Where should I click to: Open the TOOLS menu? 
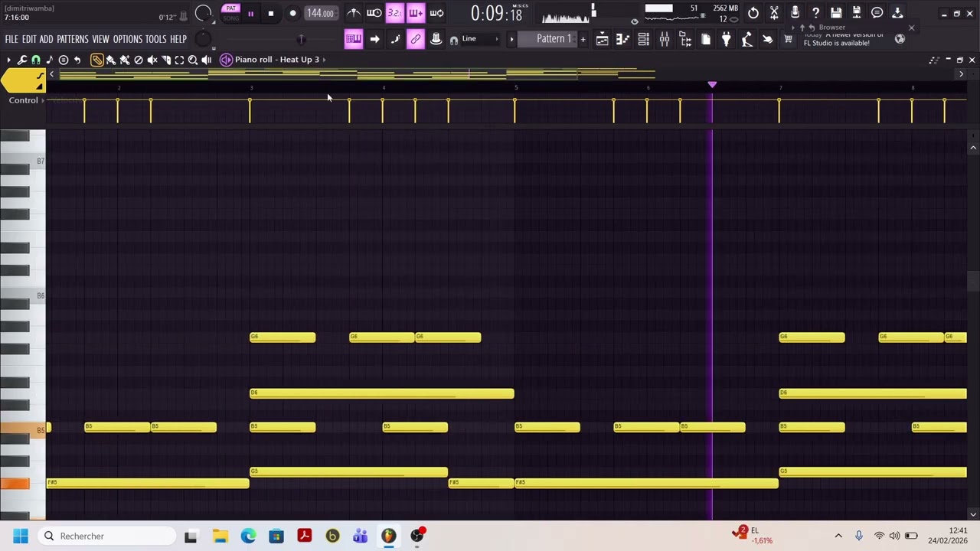coord(155,39)
